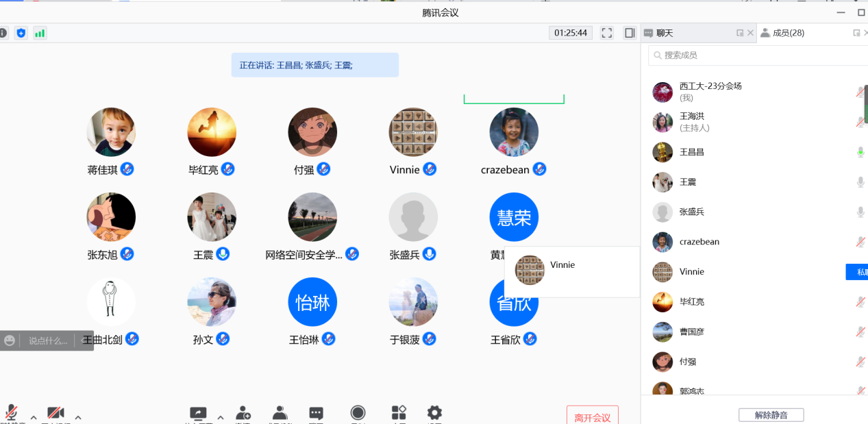Viewport: 868px width, 424px height.
Task: Expand video options arrow beside camera
Action: [78, 417]
